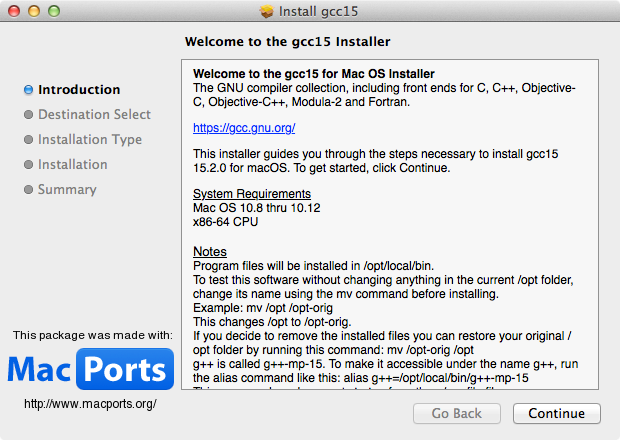The width and height of the screenshot is (620, 440).
Task: Click the http://www.macports.org/ text
Action: 90,404
